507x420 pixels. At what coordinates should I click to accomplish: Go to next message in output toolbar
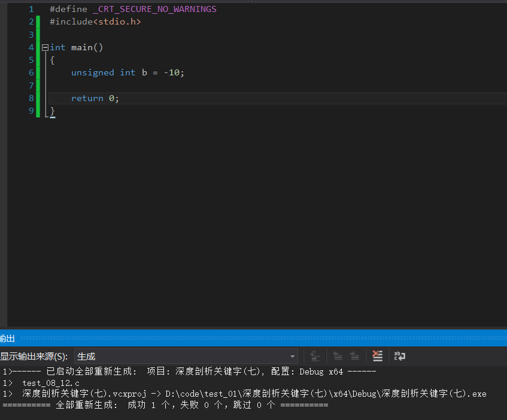[x=354, y=355]
